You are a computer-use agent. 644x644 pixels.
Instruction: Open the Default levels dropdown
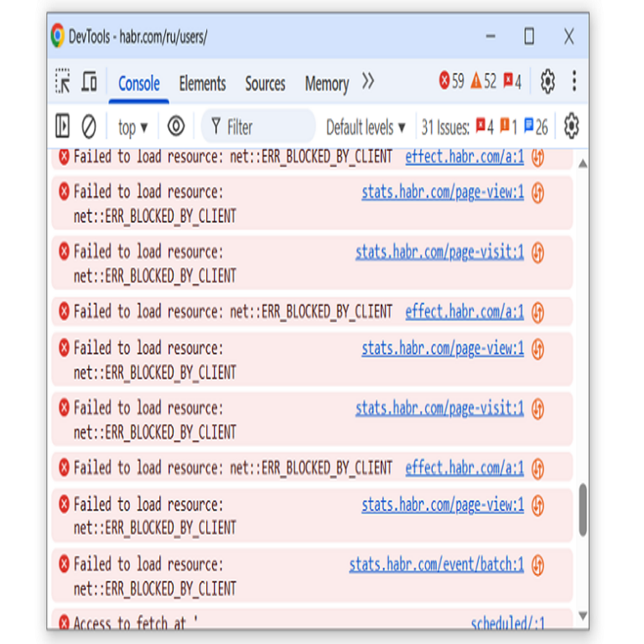tap(366, 127)
